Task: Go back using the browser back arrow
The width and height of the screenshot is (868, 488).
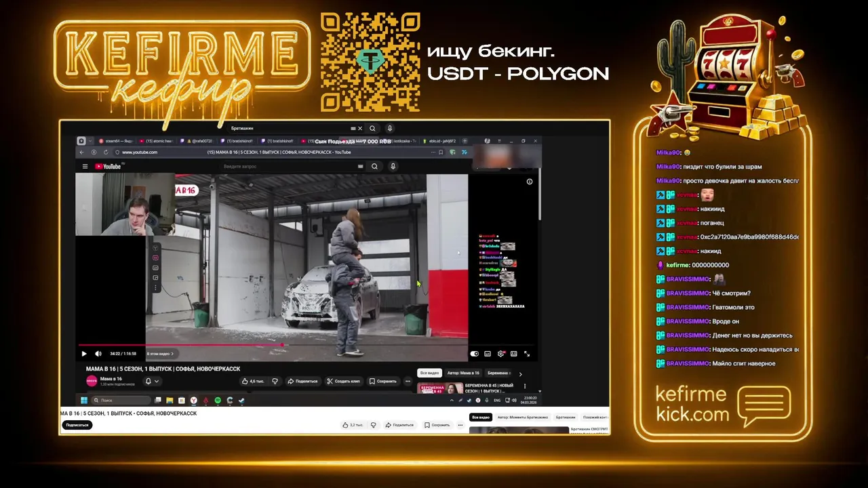Action: (x=82, y=152)
